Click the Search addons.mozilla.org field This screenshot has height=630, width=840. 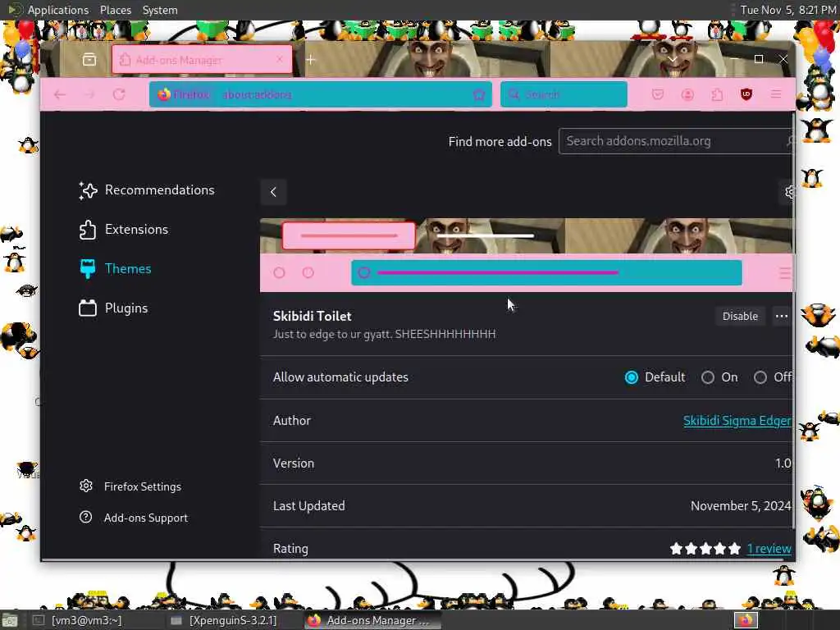[676, 141]
